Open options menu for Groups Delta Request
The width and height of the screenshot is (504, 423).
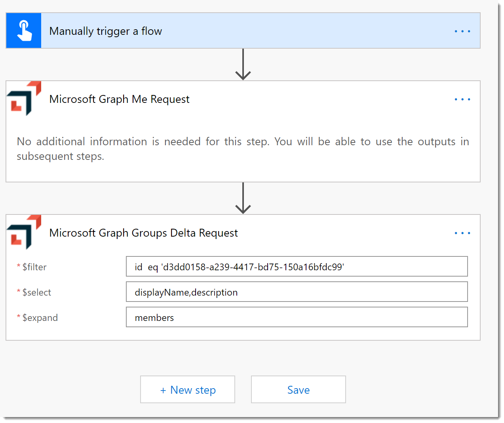(x=462, y=233)
